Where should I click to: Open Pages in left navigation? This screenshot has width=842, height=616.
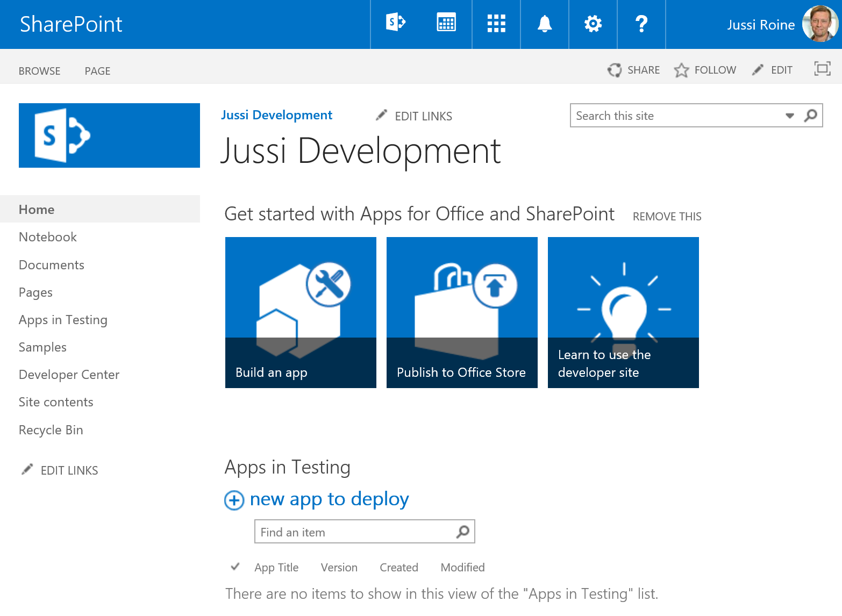[x=35, y=292]
